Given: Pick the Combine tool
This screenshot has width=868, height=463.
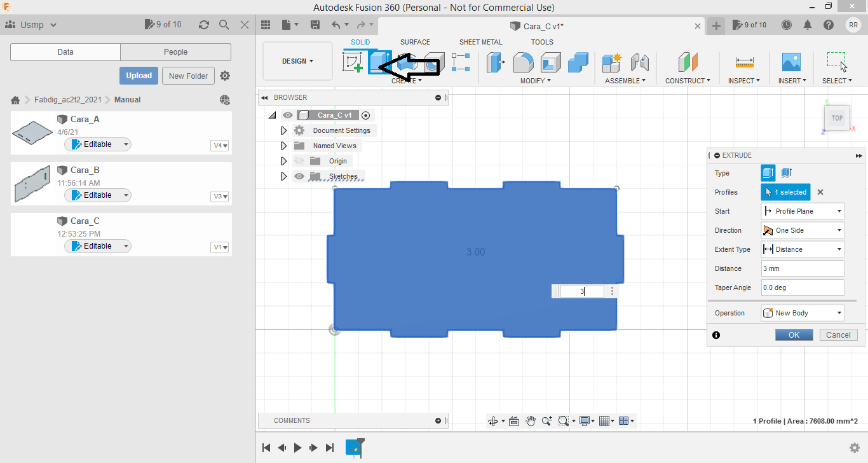Looking at the screenshot, I should pyautogui.click(x=578, y=62).
